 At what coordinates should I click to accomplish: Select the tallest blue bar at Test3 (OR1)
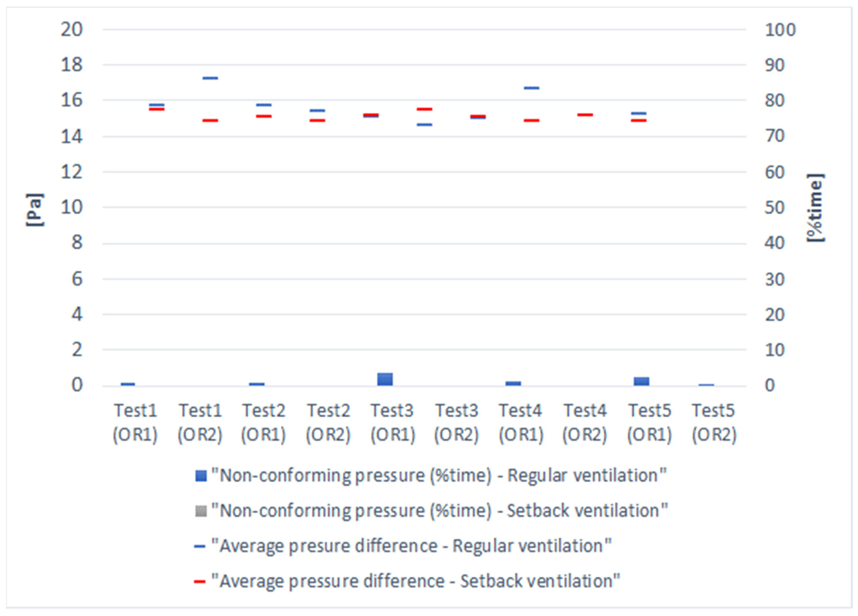click(385, 379)
